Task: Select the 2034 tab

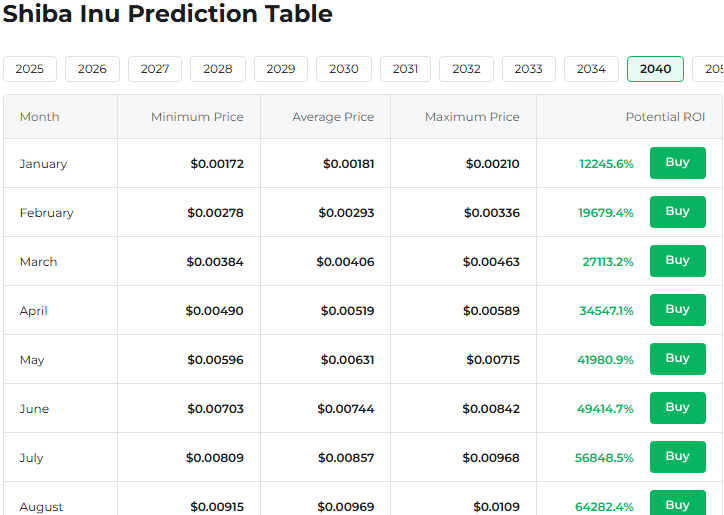Action: point(591,69)
